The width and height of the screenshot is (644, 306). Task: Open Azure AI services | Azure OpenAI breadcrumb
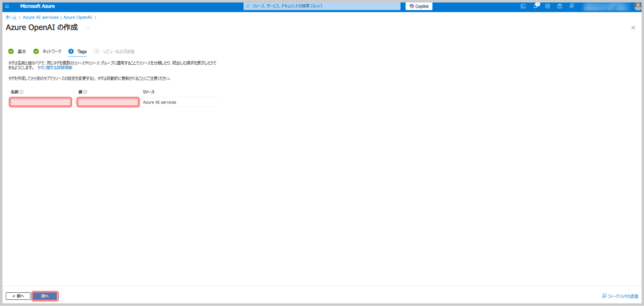point(57,17)
